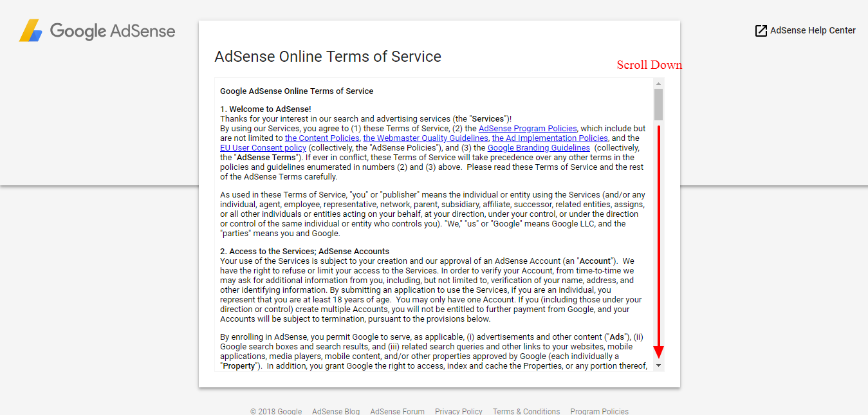Open the AdSense Forum footer link
The height and width of the screenshot is (415, 868).
coord(397,411)
